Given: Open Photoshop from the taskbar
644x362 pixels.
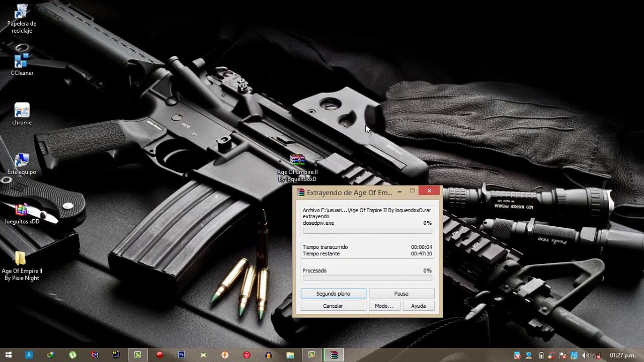Looking at the screenshot, I should click(x=181, y=355).
